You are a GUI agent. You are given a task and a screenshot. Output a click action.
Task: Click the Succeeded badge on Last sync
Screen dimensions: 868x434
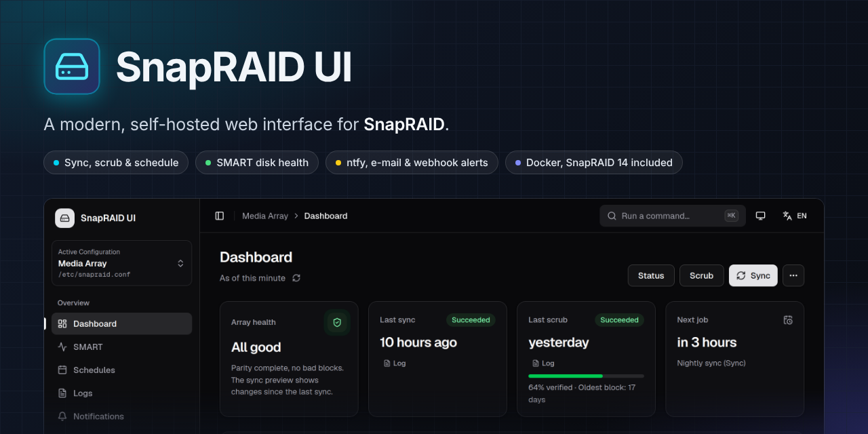[x=471, y=320]
